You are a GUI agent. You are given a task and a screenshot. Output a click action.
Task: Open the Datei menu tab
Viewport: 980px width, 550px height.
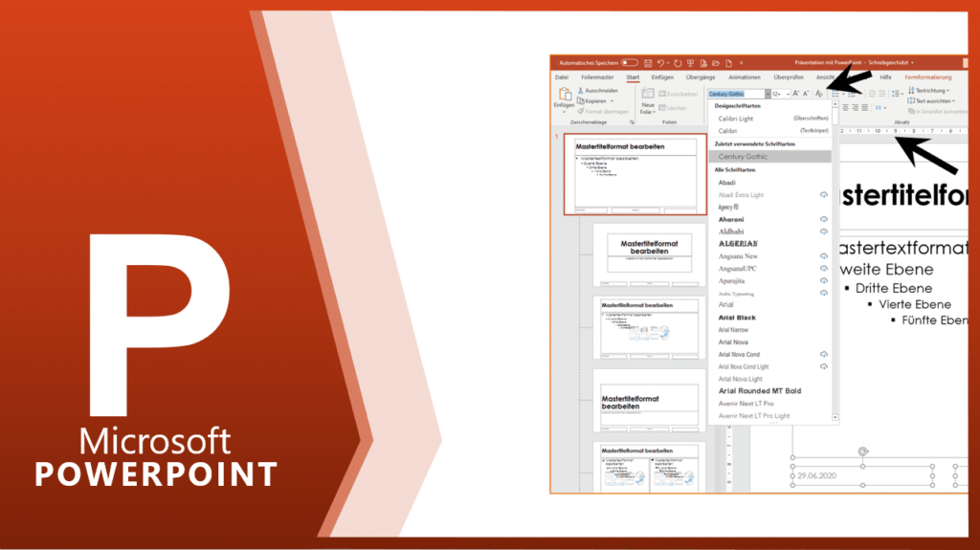pyautogui.click(x=562, y=77)
